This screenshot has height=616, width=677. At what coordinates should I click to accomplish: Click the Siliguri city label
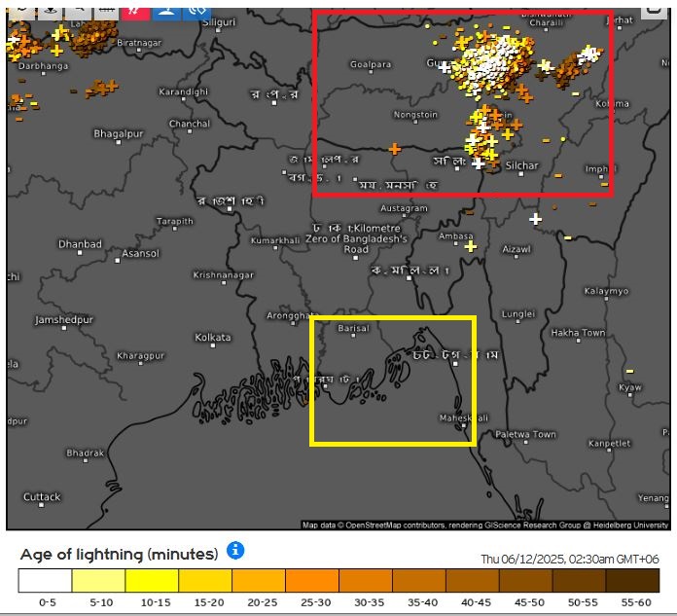[219, 22]
